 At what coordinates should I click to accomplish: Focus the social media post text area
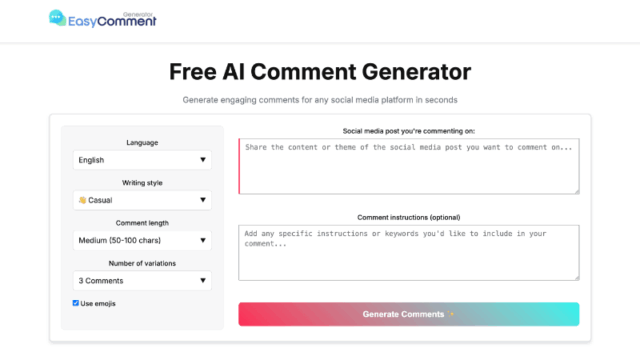[x=409, y=166]
